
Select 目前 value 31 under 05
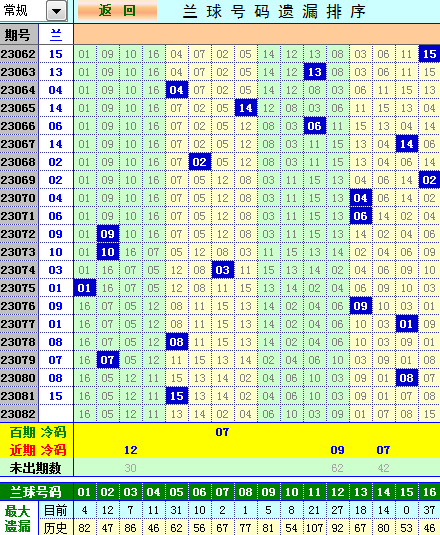coord(176,510)
